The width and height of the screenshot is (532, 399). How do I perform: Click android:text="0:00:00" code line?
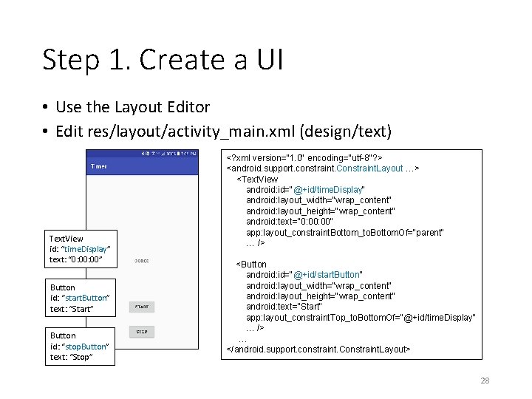(290, 222)
